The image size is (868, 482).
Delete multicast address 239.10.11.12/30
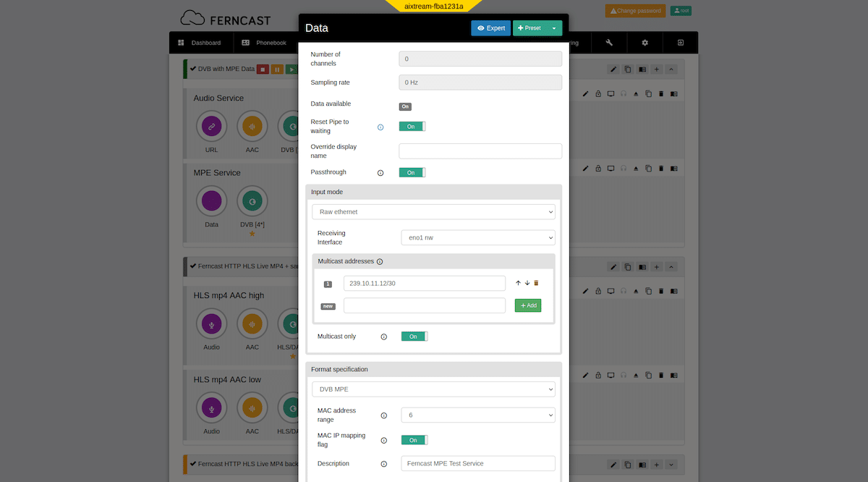click(536, 283)
